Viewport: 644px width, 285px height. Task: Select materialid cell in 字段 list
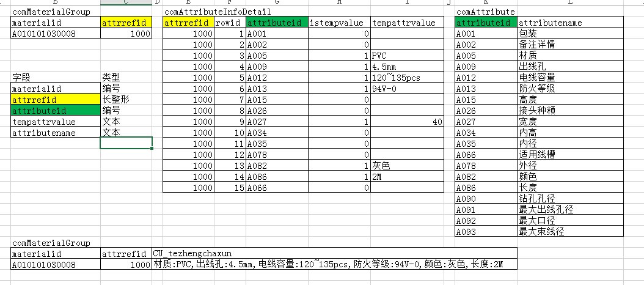click(56, 89)
